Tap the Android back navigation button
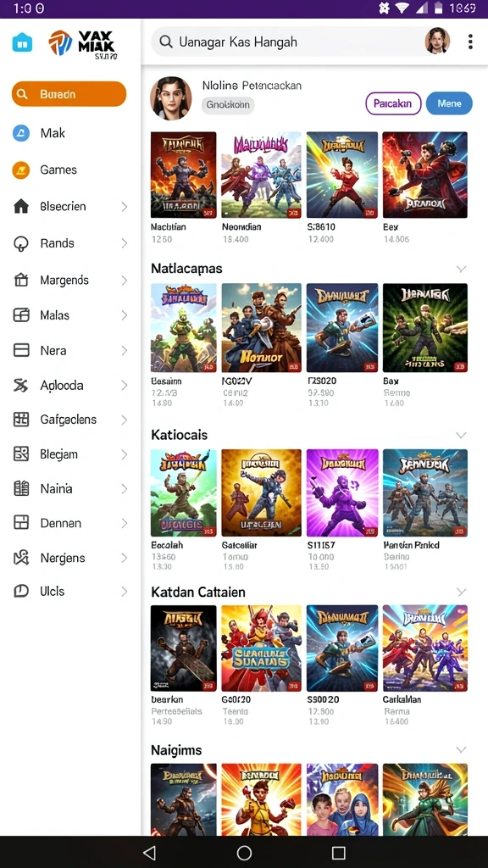488x868 pixels. coord(149,853)
